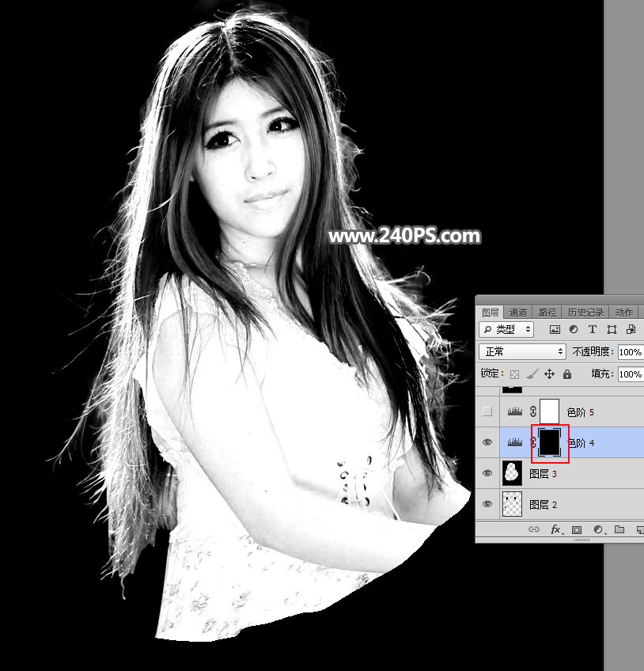
Task: Switch to the 动作 tab
Action: pyautogui.click(x=623, y=313)
